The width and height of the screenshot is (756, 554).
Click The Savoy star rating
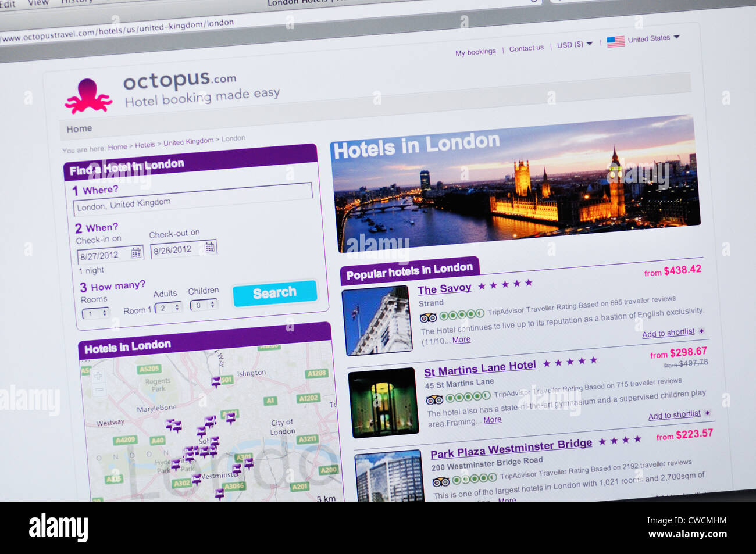coord(505,284)
